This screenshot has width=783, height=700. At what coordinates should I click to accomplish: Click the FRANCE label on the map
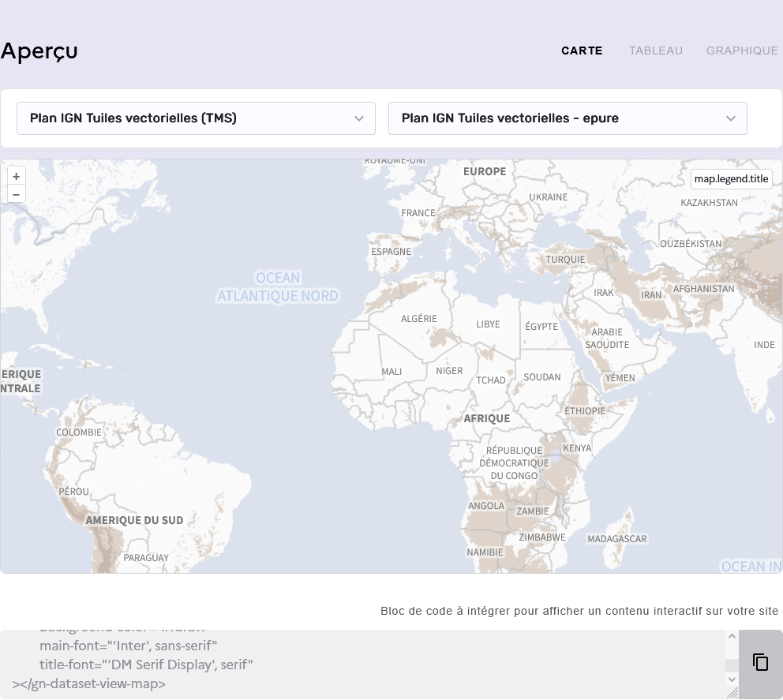418,213
